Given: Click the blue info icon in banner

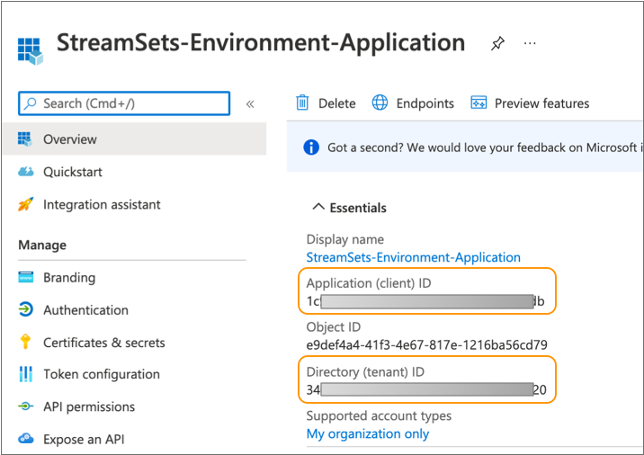Looking at the screenshot, I should (x=311, y=147).
